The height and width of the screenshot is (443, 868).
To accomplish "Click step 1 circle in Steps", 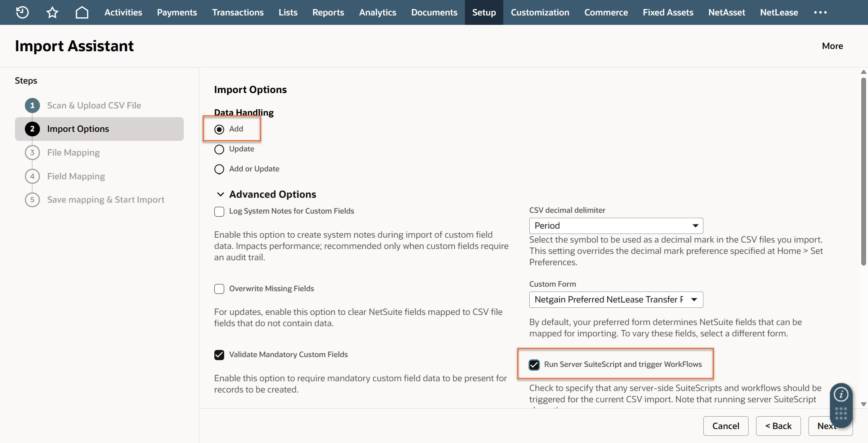I will (32, 105).
